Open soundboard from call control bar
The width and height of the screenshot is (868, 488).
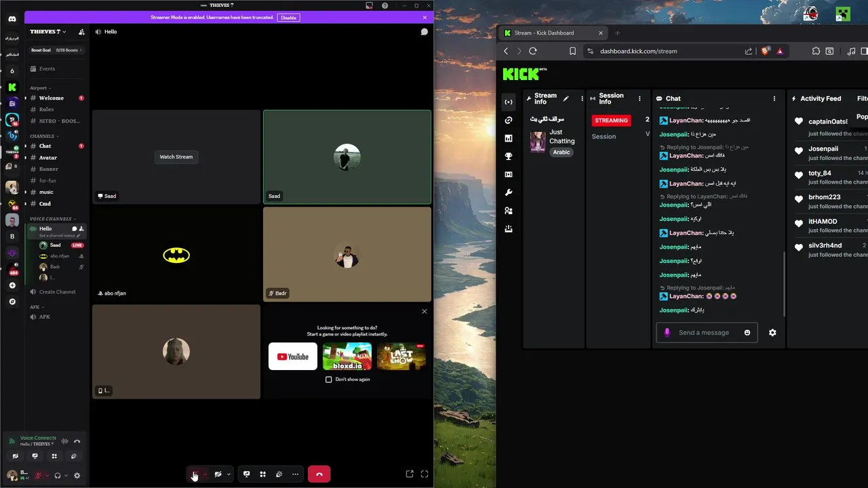coord(279,474)
